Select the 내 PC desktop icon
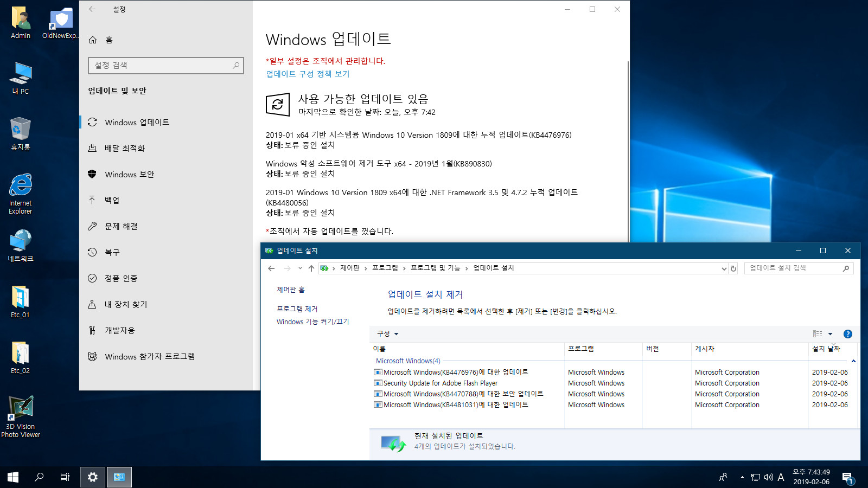The image size is (868, 488). (21, 78)
